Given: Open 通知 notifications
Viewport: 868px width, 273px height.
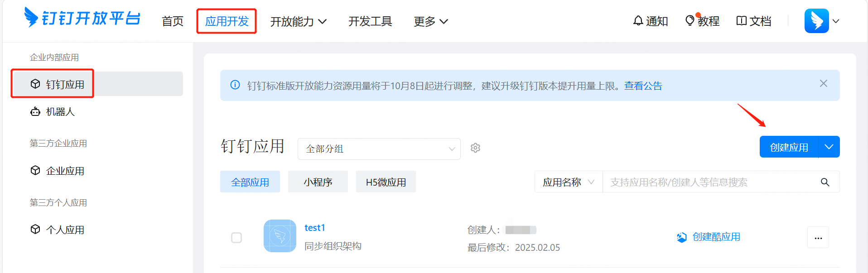Looking at the screenshot, I should coord(657,21).
